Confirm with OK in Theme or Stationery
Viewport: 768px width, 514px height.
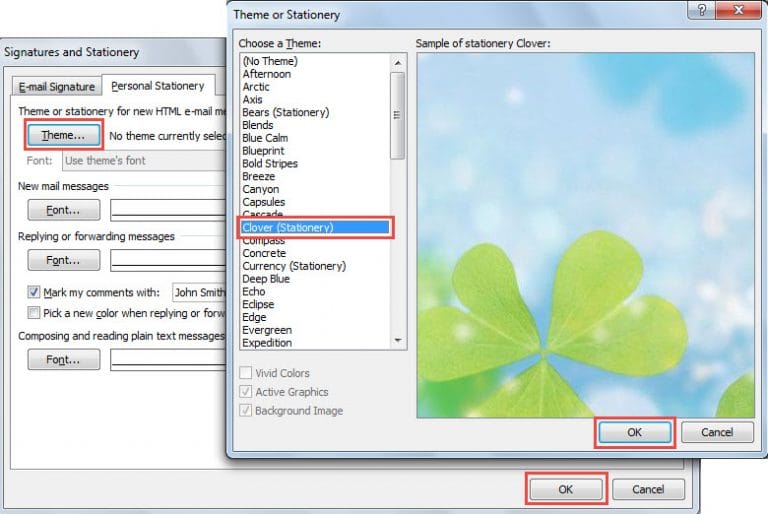[635, 432]
